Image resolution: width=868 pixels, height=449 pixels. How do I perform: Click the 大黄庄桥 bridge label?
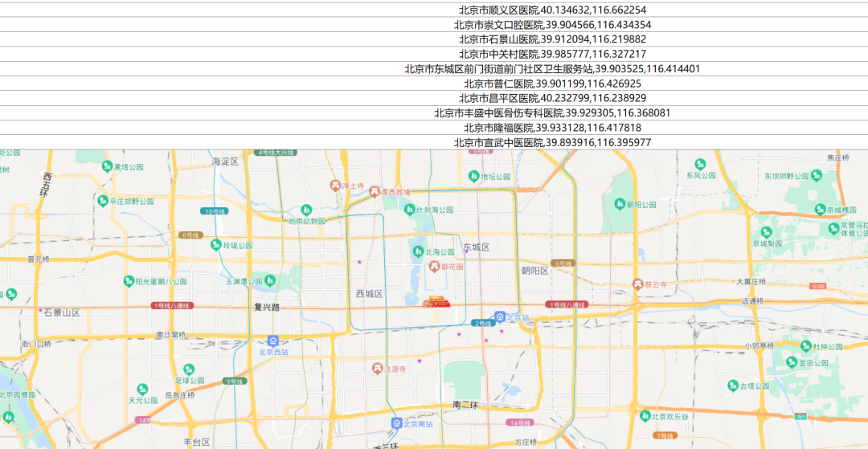[751, 282]
